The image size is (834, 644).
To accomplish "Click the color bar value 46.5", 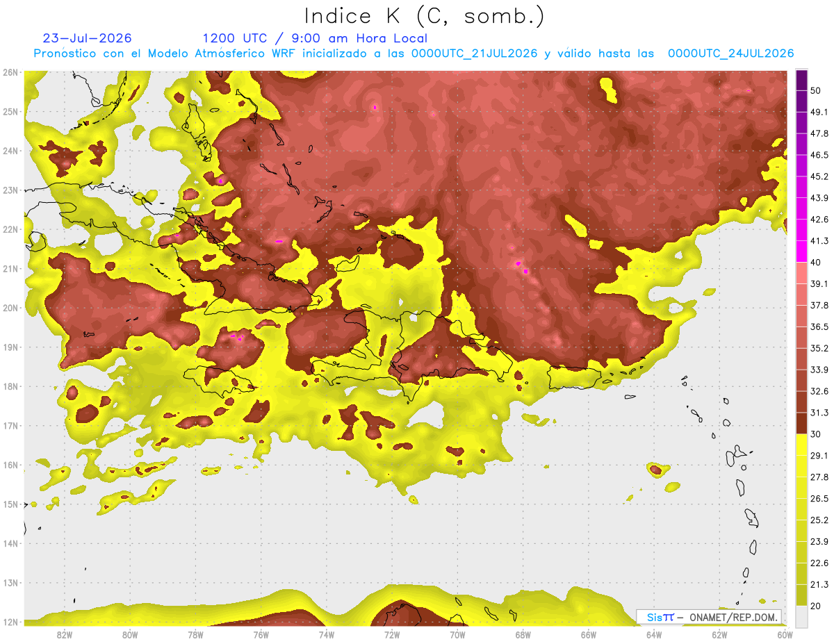I will pyautogui.click(x=819, y=155).
